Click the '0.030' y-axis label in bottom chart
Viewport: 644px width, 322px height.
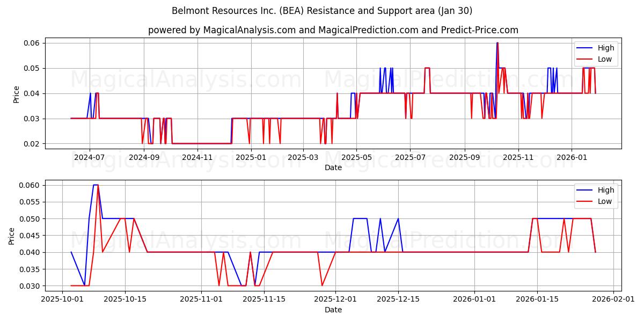click(30, 286)
